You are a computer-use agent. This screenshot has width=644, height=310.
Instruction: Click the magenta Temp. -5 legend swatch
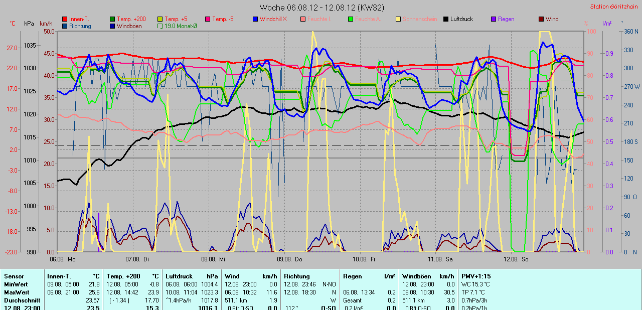click(208, 19)
